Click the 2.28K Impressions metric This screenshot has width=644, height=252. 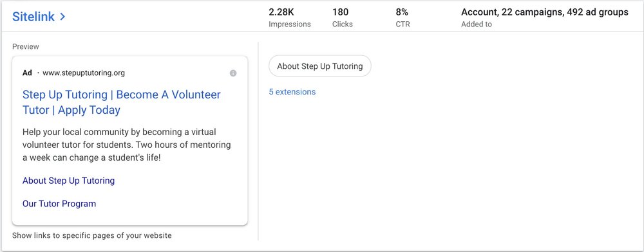(290, 17)
